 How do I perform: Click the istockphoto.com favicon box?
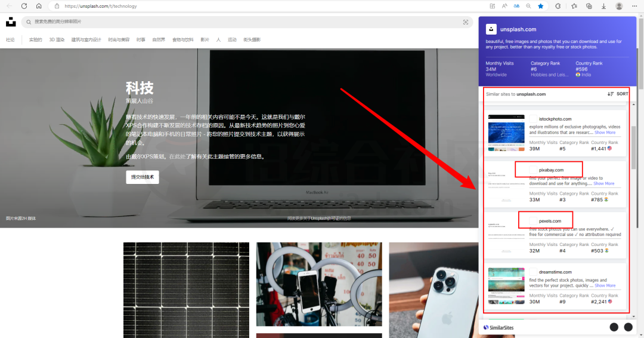(x=533, y=119)
